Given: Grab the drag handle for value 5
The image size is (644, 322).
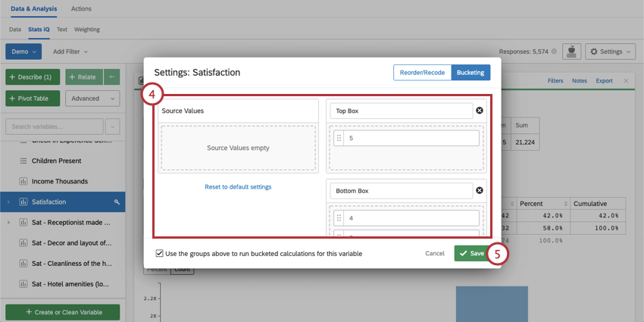Looking at the screenshot, I should [x=339, y=139].
